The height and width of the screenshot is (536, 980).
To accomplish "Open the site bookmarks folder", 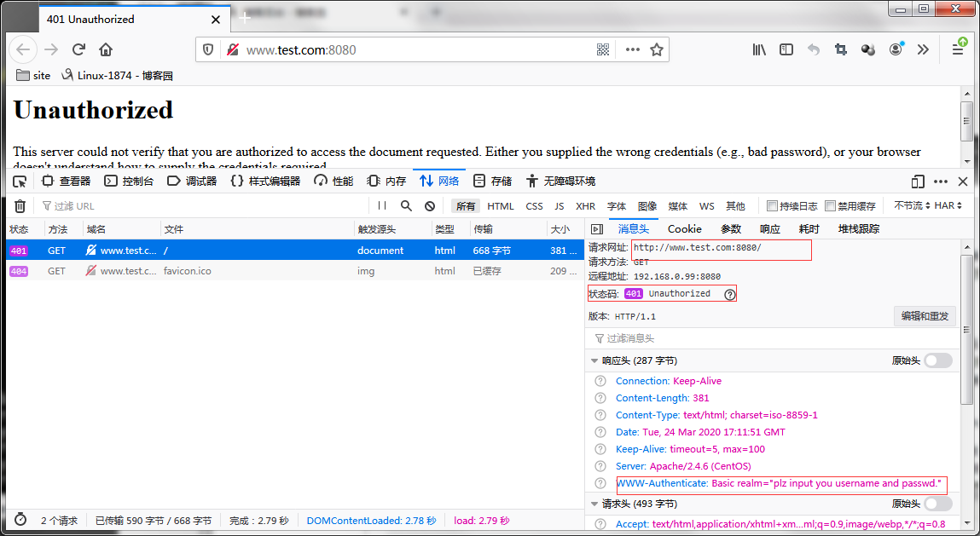I will tap(33, 76).
